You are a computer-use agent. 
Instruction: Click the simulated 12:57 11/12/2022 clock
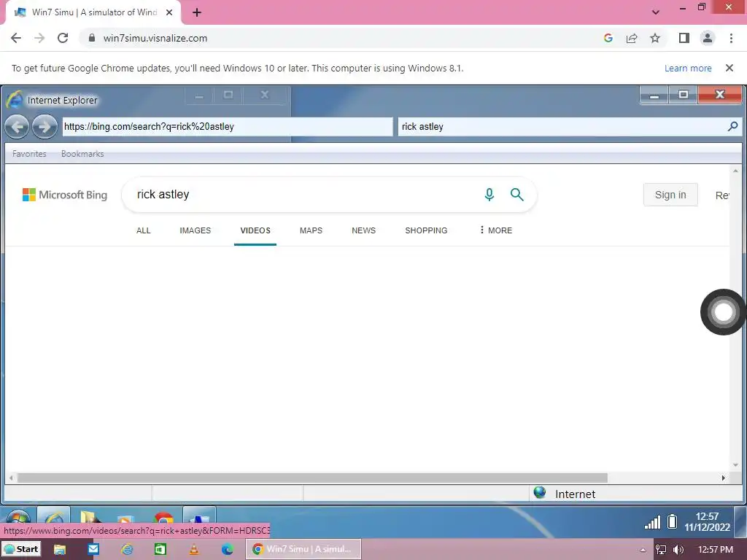pos(707,522)
